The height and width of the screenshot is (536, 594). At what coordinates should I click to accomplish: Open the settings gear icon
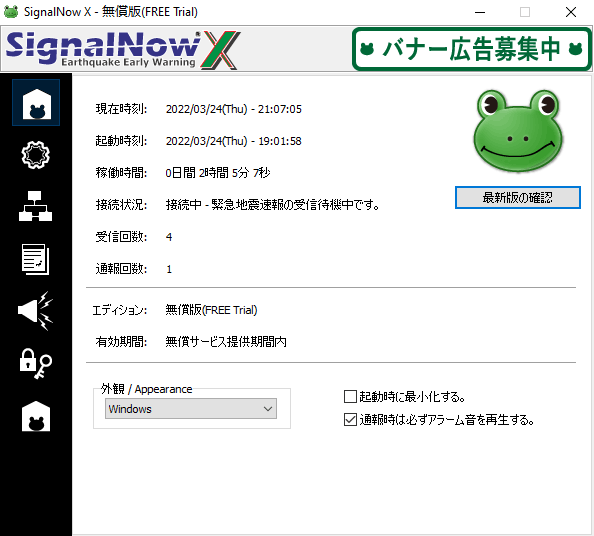(x=36, y=155)
